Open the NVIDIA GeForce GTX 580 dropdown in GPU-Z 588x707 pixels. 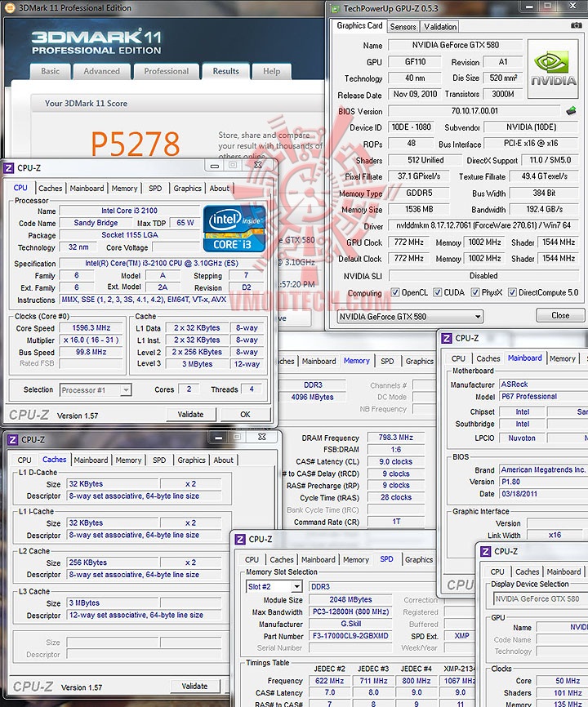(410, 317)
